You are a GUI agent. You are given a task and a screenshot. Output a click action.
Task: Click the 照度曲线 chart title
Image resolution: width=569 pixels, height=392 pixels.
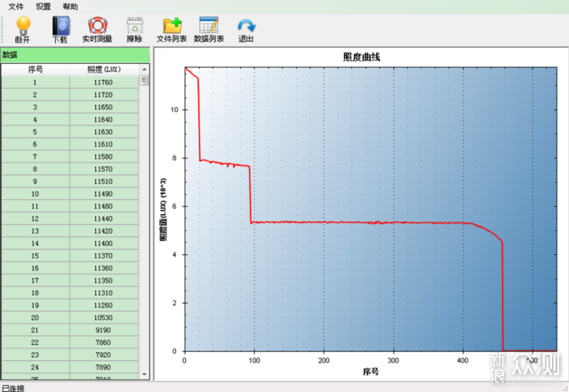(362, 57)
